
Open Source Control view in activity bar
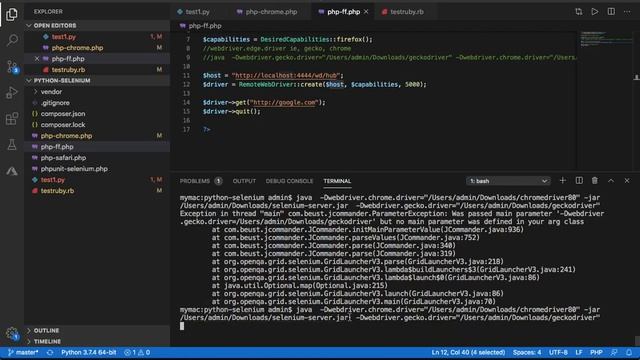coord(12,67)
